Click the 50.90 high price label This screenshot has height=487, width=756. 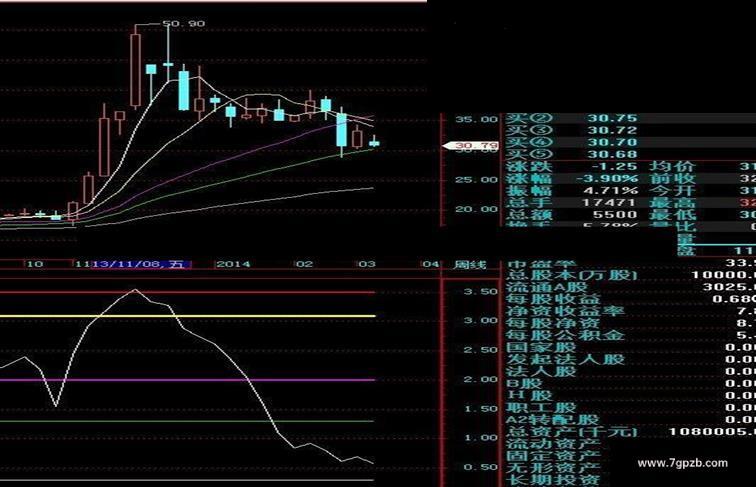click(183, 23)
